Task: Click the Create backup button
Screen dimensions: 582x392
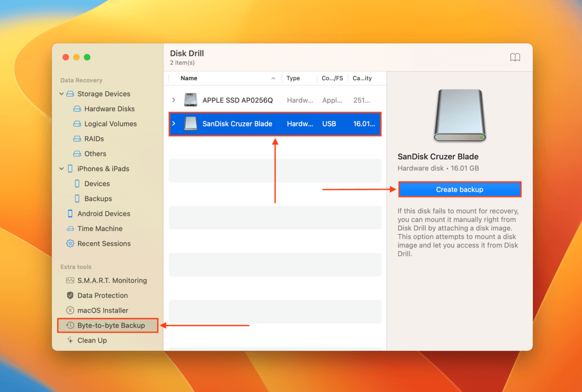Action: (x=460, y=190)
